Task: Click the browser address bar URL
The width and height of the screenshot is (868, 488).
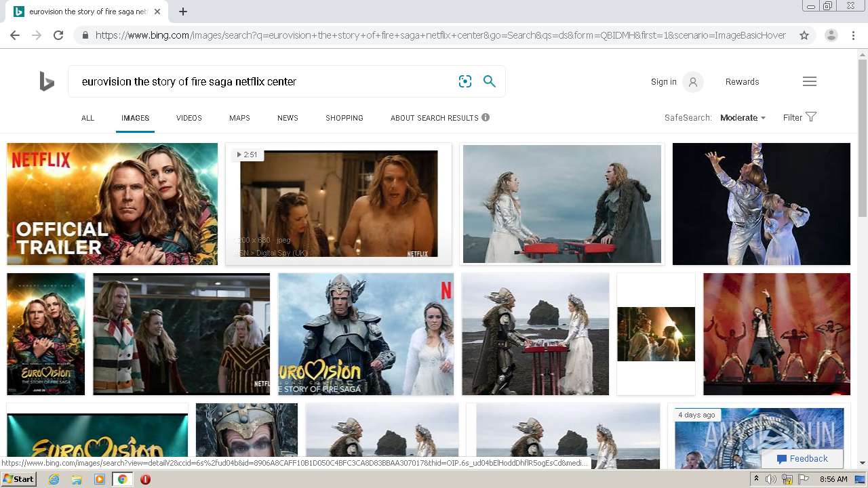Action: tap(441, 35)
